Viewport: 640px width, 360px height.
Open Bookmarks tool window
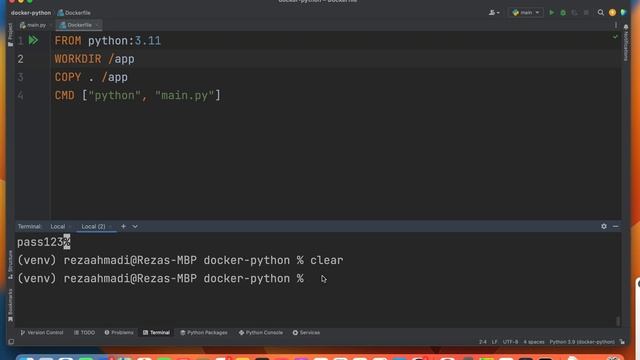click(x=10, y=304)
